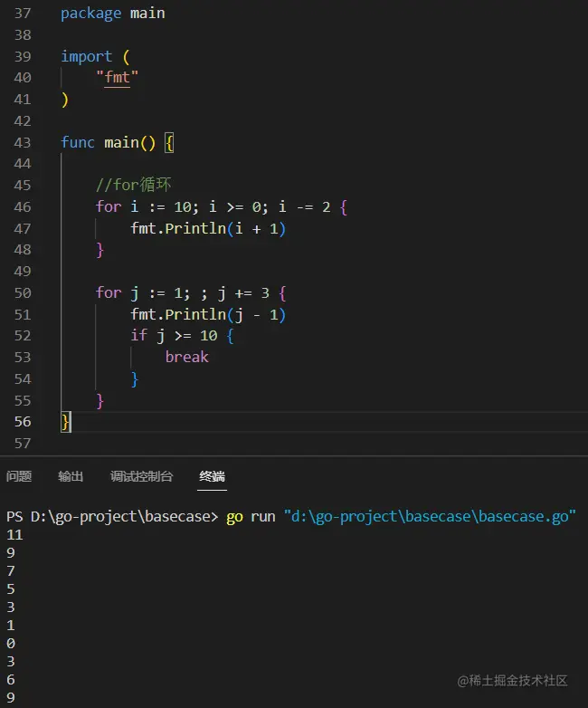The width and height of the screenshot is (588, 708).
Task: Click the pink closing brace on line 55
Action: 100,401
